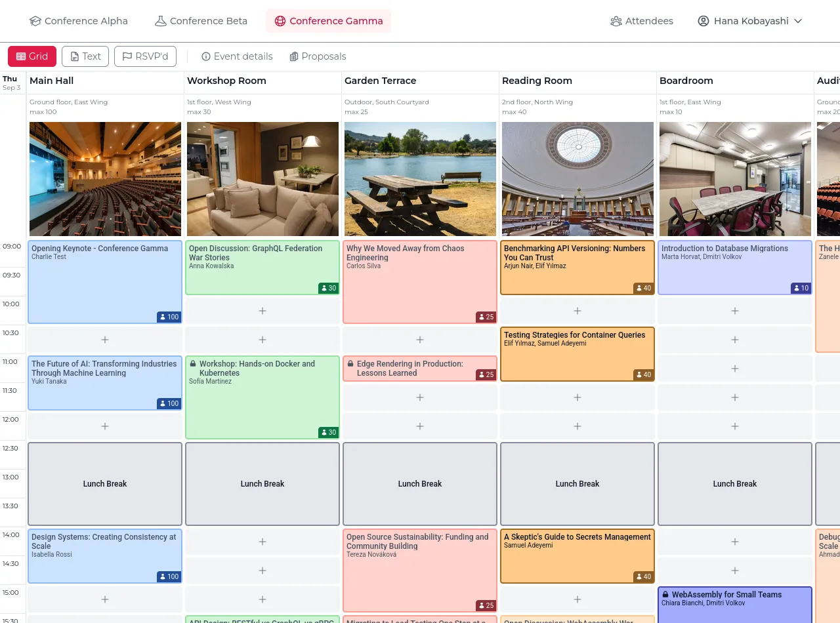Add a session in Reading Room at 10:00
840x623 pixels.
click(577, 311)
